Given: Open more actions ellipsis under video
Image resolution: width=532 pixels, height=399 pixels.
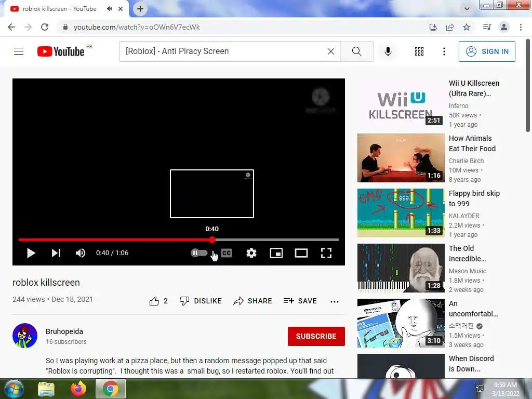Looking at the screenshot, I should pos(335,302).
